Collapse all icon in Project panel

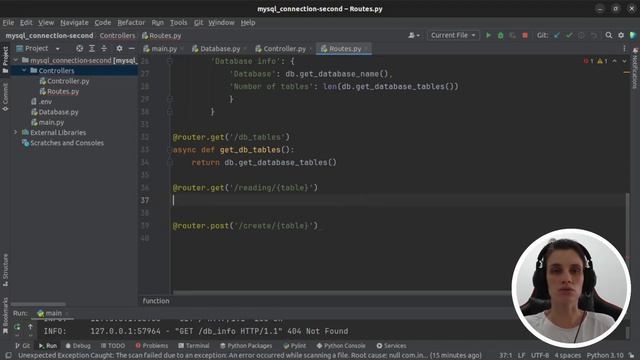click(104, 49)
